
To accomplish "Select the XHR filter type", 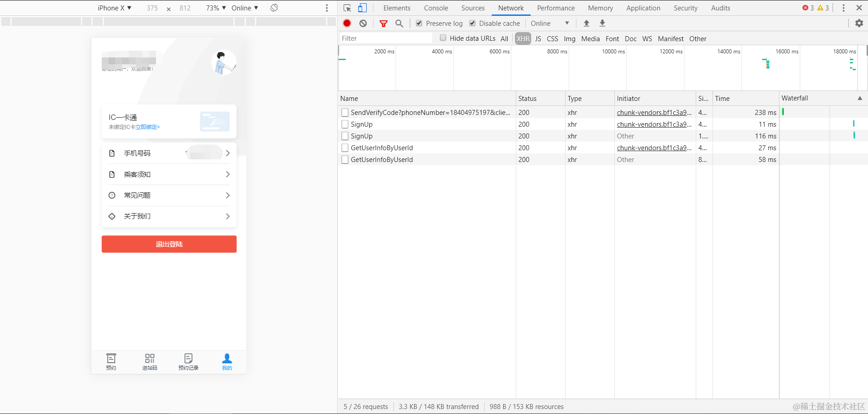I will (x=523, y=38).
